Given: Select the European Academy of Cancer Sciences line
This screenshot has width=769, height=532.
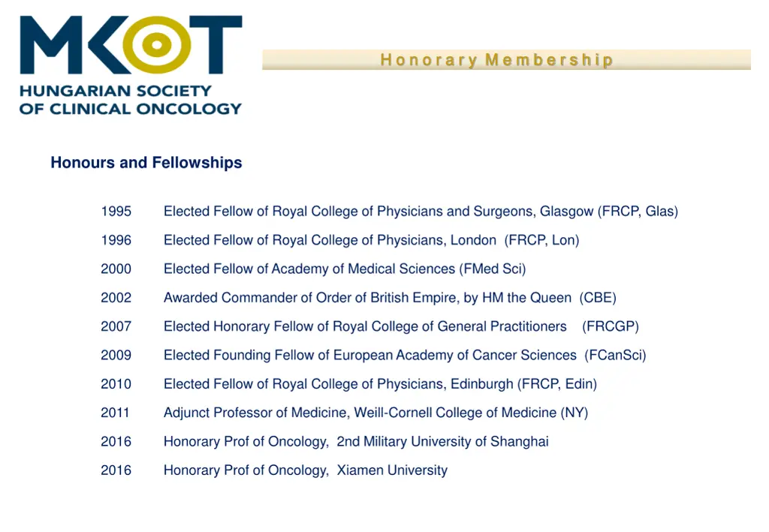Looking at the screenshot, I should click(405, 355).
